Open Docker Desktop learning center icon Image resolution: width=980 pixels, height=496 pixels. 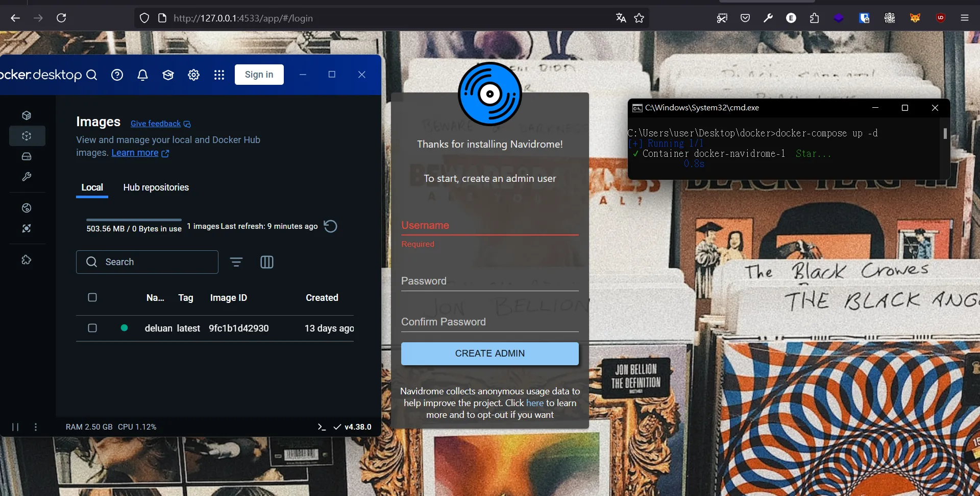[168, 75]
